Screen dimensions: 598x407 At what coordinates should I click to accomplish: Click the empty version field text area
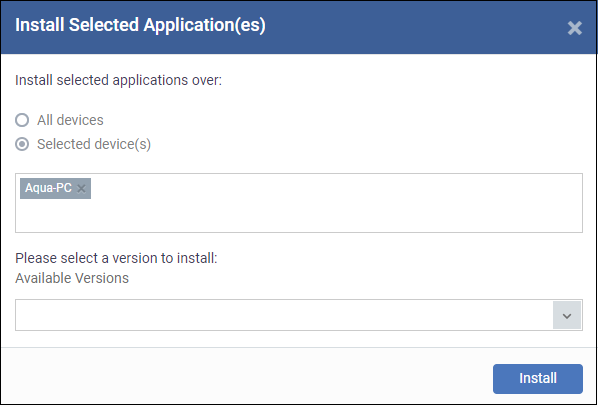coord(284,315)
